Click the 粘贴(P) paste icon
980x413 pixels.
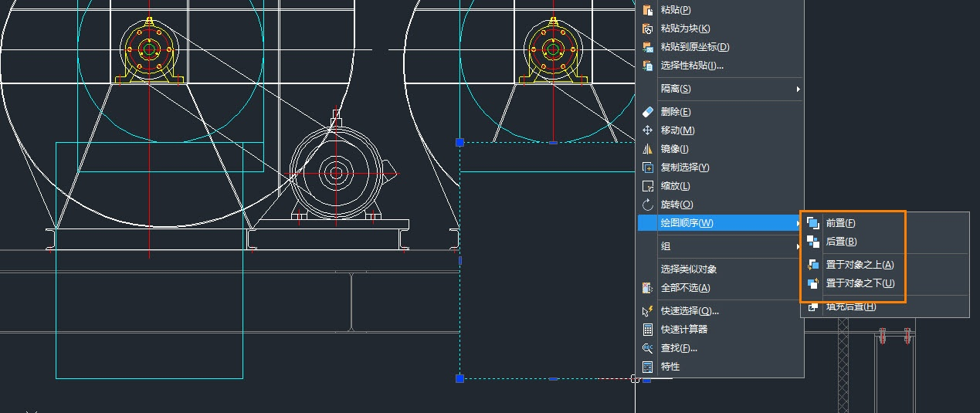point(648,10)
